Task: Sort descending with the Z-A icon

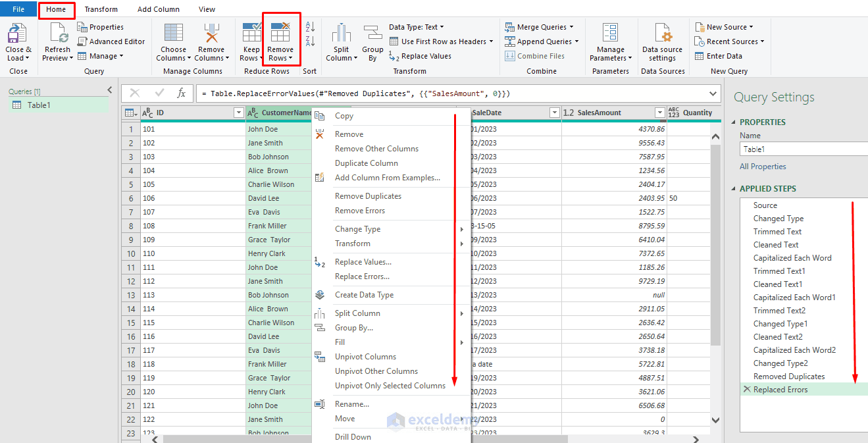Action: tap(311, 41)
